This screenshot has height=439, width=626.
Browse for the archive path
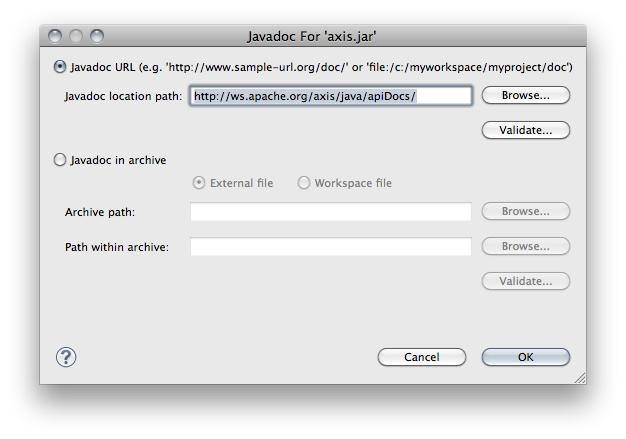526,211
